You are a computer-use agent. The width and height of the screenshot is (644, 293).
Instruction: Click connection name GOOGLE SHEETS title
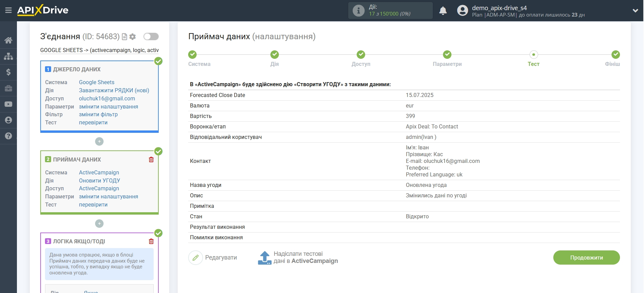(99, 50)
